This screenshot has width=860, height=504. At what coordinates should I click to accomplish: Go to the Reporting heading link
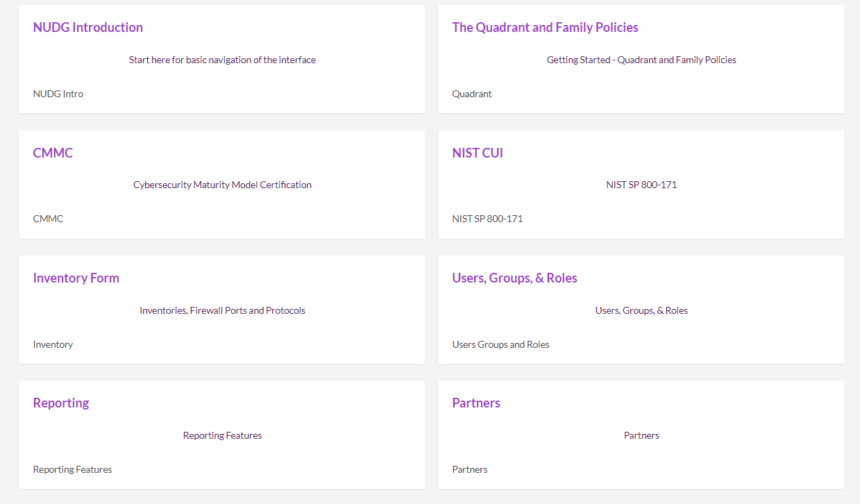[x=61, y=403]
